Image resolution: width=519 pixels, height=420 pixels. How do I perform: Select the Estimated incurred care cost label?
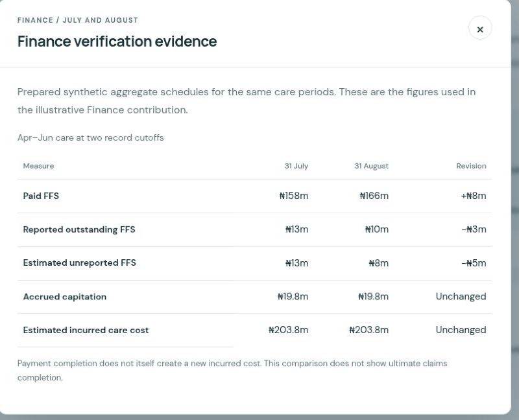coord(86,330)
